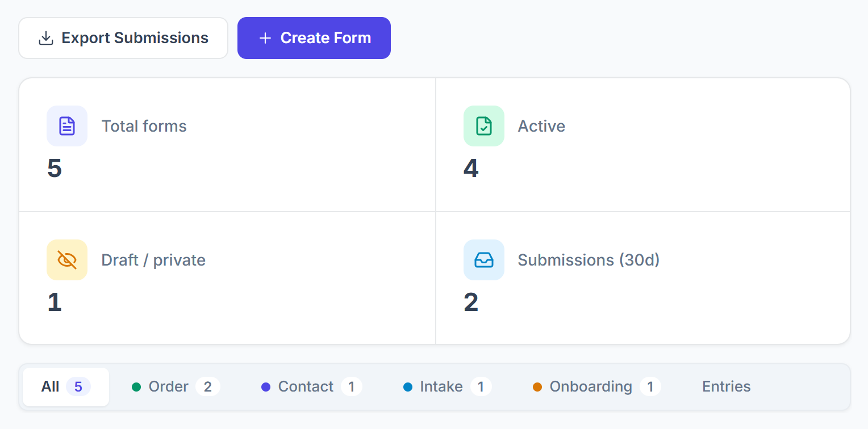The width and height of the screenshot is (868, 429).
Task: Click the count badge on the Order tab
Action: 208,387
